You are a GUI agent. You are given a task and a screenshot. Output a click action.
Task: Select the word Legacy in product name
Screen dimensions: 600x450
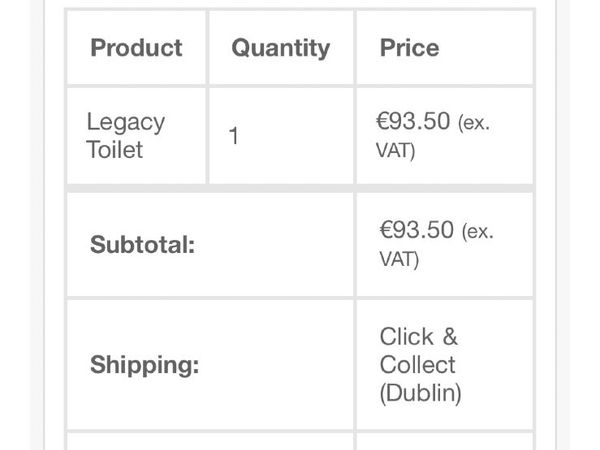pos(126,123)
